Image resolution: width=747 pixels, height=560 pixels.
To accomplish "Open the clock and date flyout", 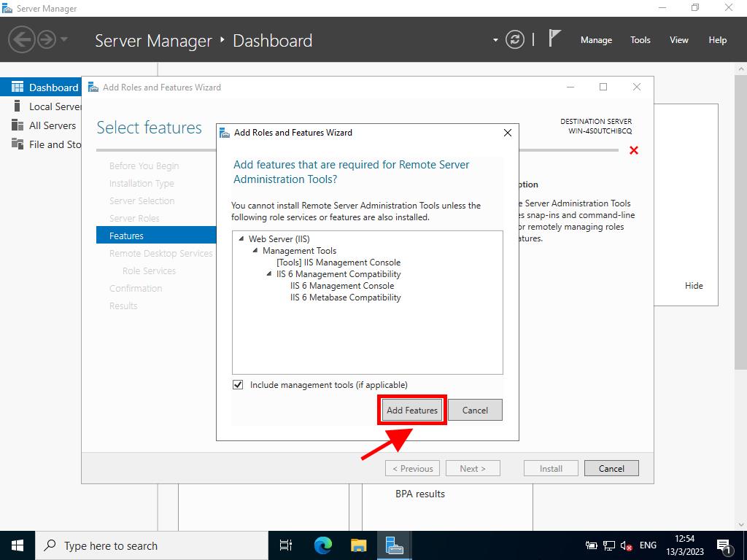I will [x=684, y=545].
